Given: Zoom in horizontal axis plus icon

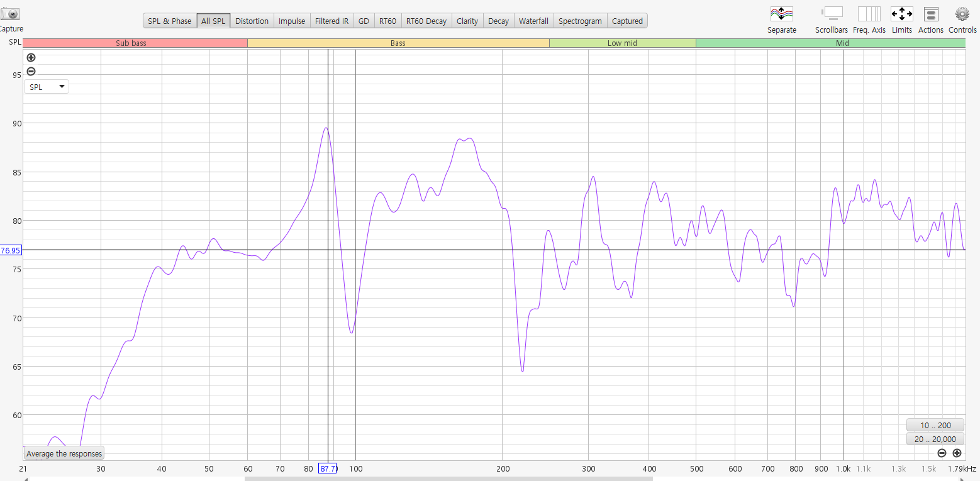Looking at the screenshot, I should point(957,453).
